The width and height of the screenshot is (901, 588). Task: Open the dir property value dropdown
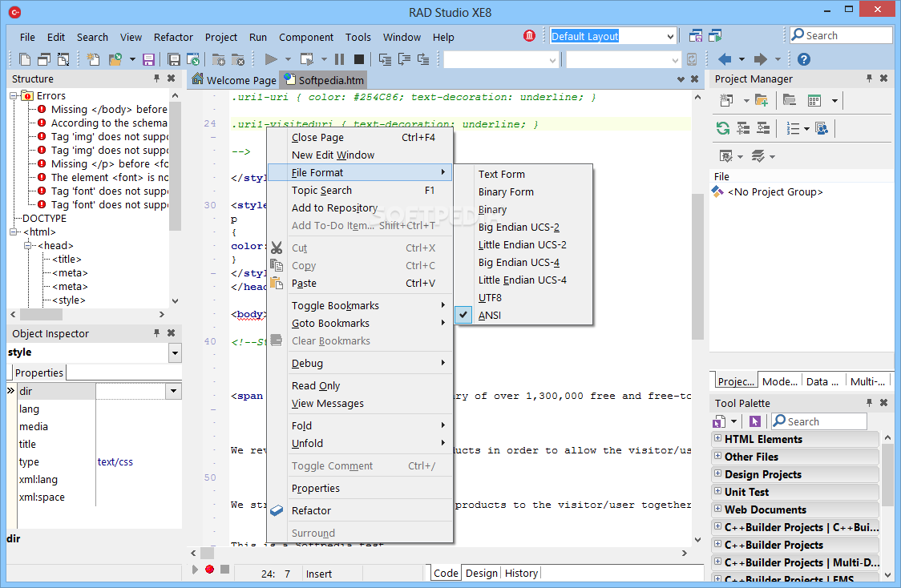click(173, 391)
